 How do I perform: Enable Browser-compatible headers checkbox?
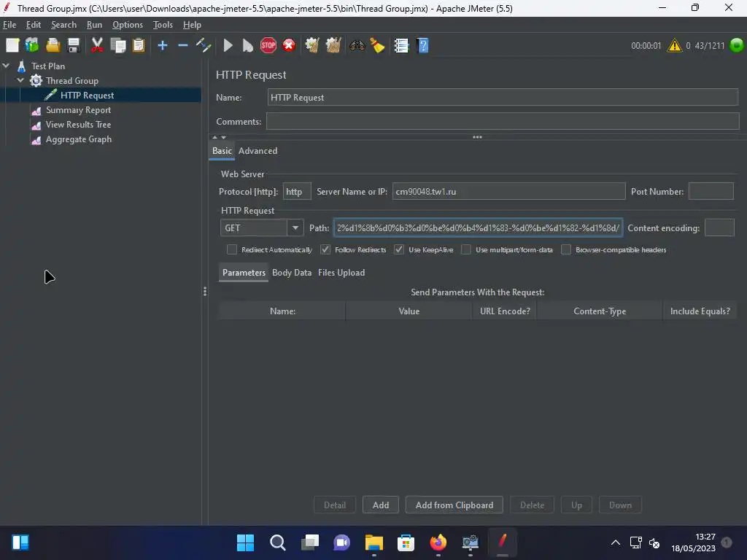pos(566,249)
